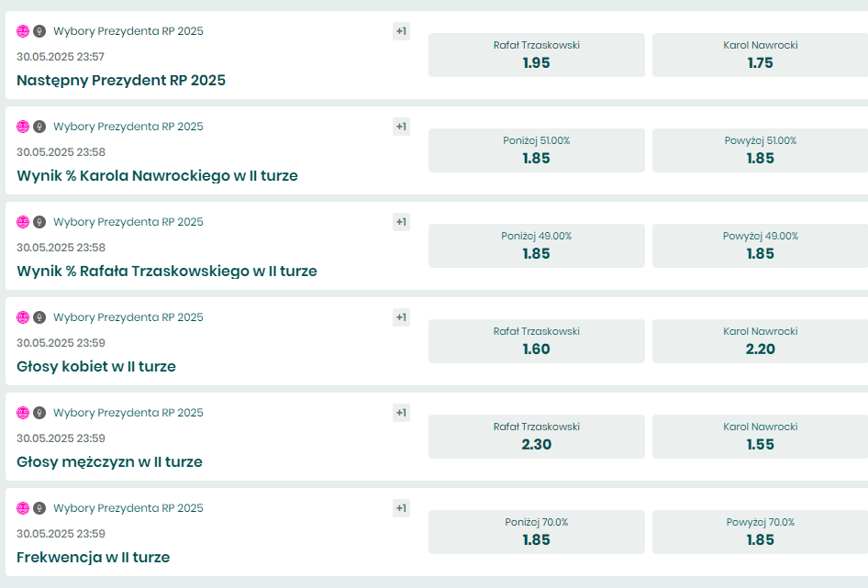Open +1 markets for Głosy mężczyzn
The height and width of the screenshot is (588, 868).
[401, 413]
